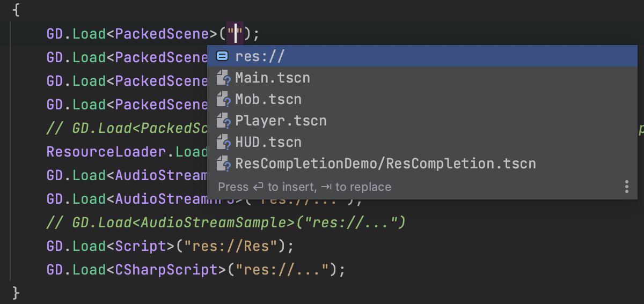Viewport: 644px width, 304px height.
Task: Click the res:// folder icon in completion list
Action: (222, 56)
